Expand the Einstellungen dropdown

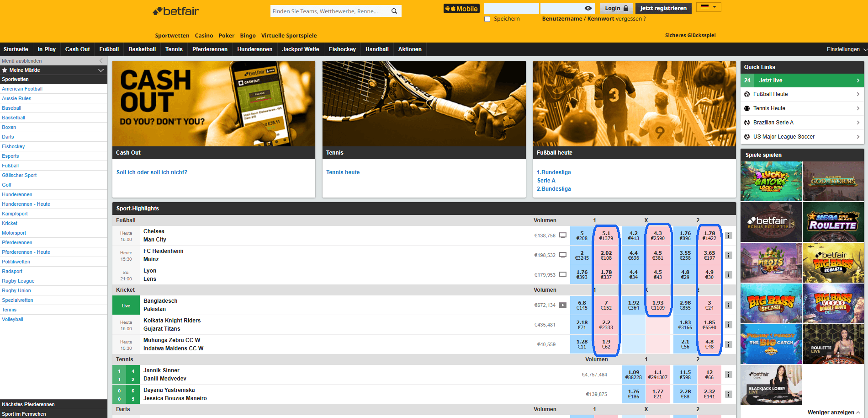[x=847, y=49]
